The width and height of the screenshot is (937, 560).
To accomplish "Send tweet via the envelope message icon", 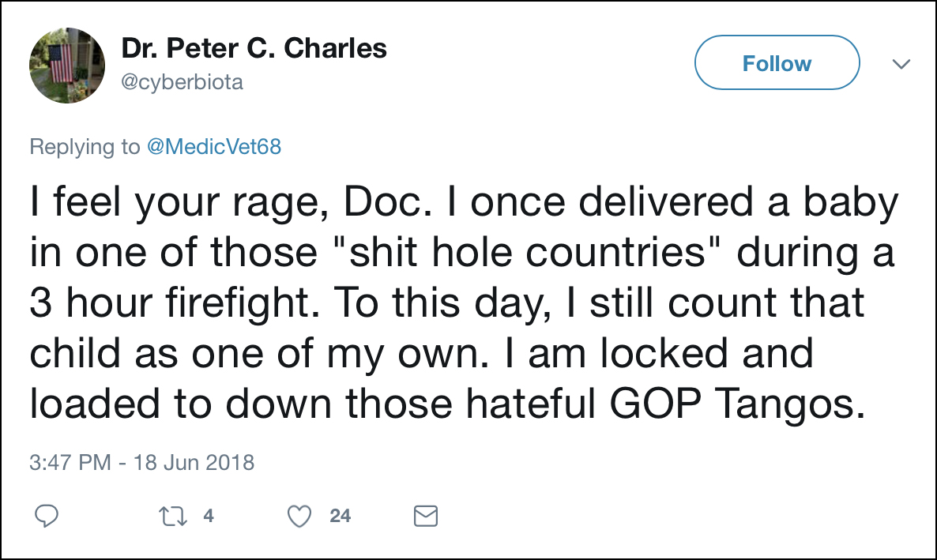I will point(426,516).
